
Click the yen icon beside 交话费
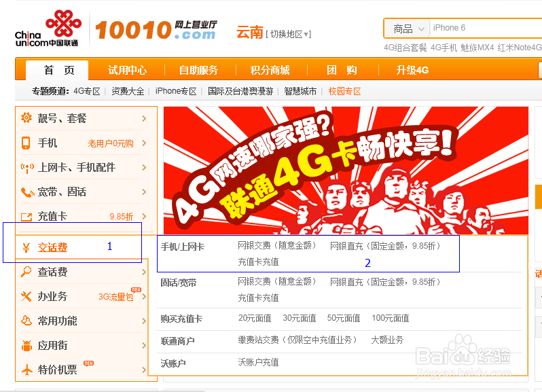[x=26, y=247]
